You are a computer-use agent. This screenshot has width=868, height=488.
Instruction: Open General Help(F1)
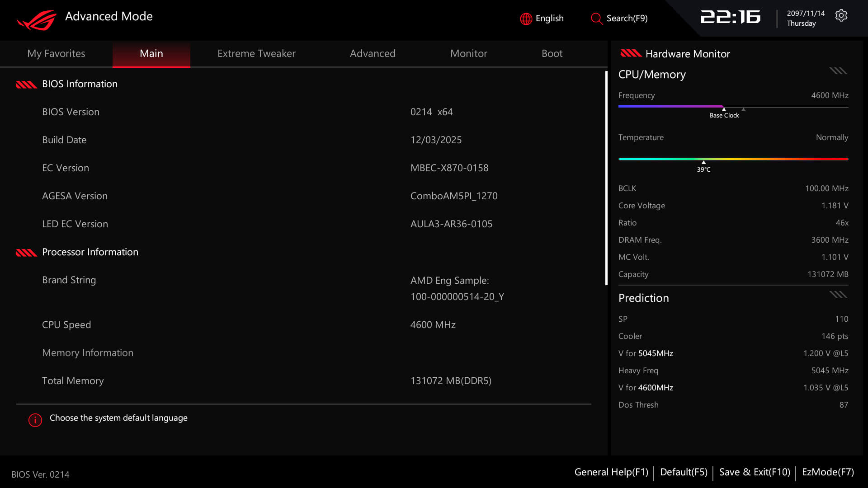pyautogui.click(x=611, y=472)
